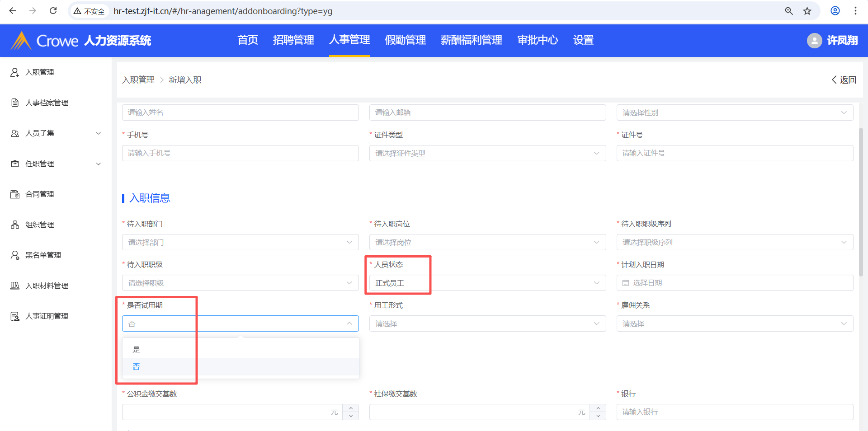Expand the 人员子集 sidebar submenu

[99, 133]
